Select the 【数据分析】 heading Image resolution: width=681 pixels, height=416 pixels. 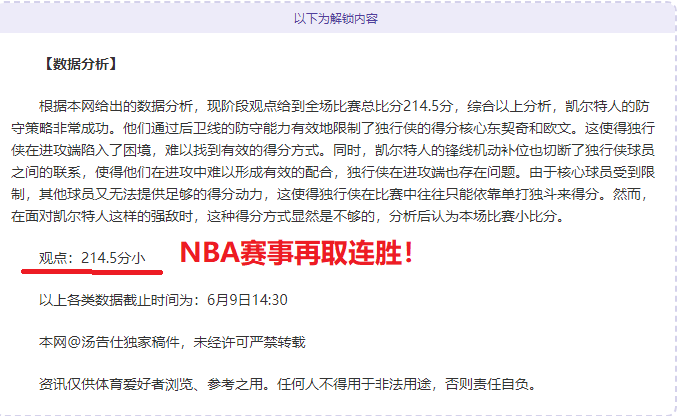[x=81, y=64]
